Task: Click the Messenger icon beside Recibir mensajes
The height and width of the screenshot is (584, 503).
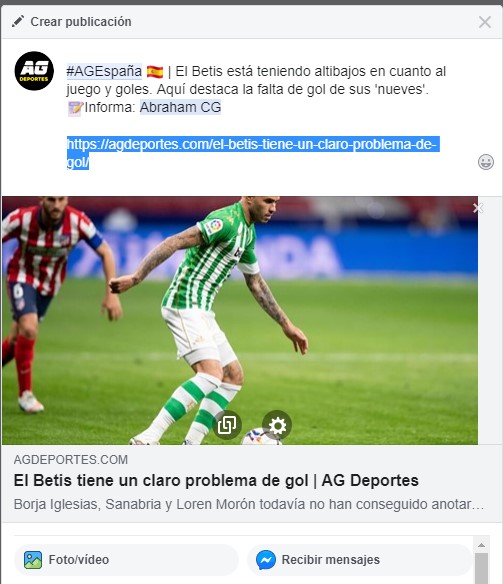Action: click(x=266, y=560)
